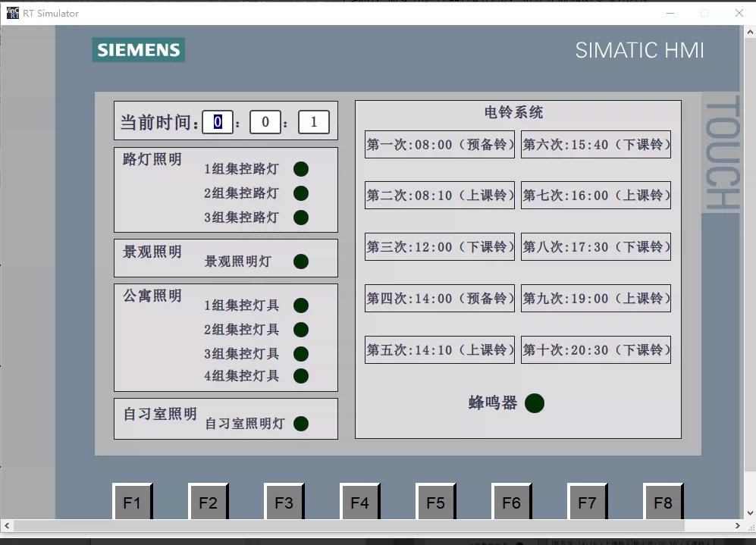This screenshot has width=756, height=545.
Task: Click the 景观照明 section label
Action: click(152, 252)
